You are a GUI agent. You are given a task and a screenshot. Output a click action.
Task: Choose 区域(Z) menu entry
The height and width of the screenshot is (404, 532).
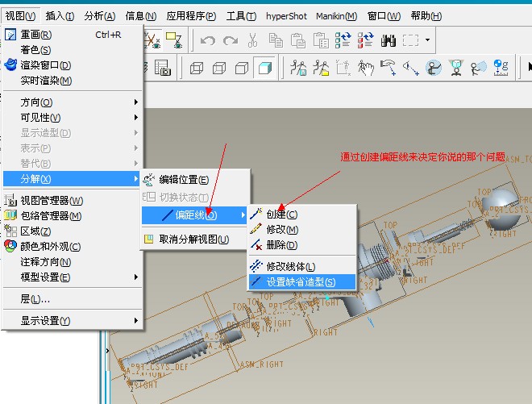coord(73,231)
